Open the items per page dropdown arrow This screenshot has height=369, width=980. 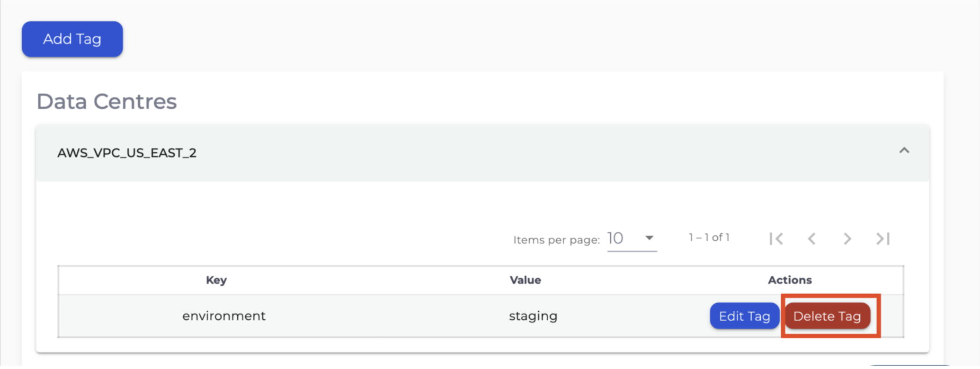tap(649, 238)
